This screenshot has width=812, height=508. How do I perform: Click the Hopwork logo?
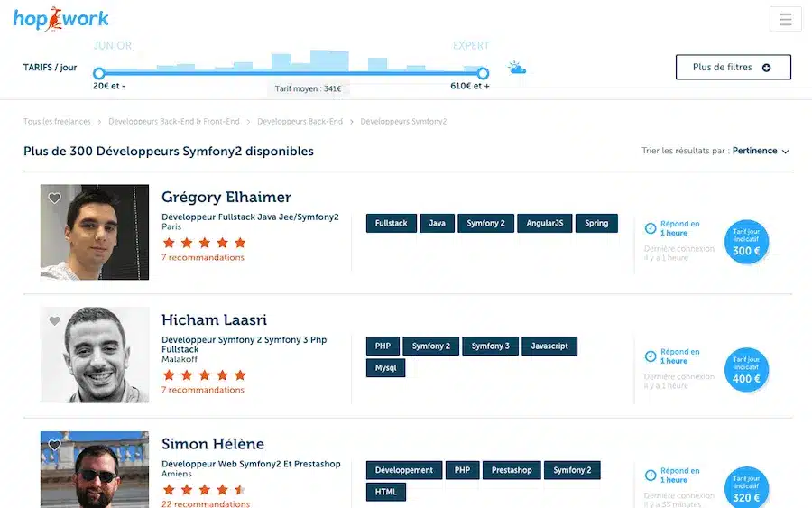click(x=60, y=18)
